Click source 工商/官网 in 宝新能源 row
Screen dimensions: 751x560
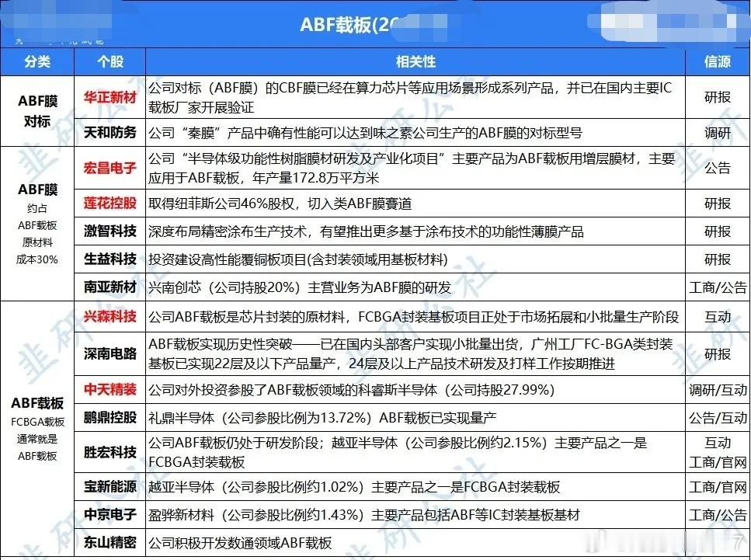(718, 487)
